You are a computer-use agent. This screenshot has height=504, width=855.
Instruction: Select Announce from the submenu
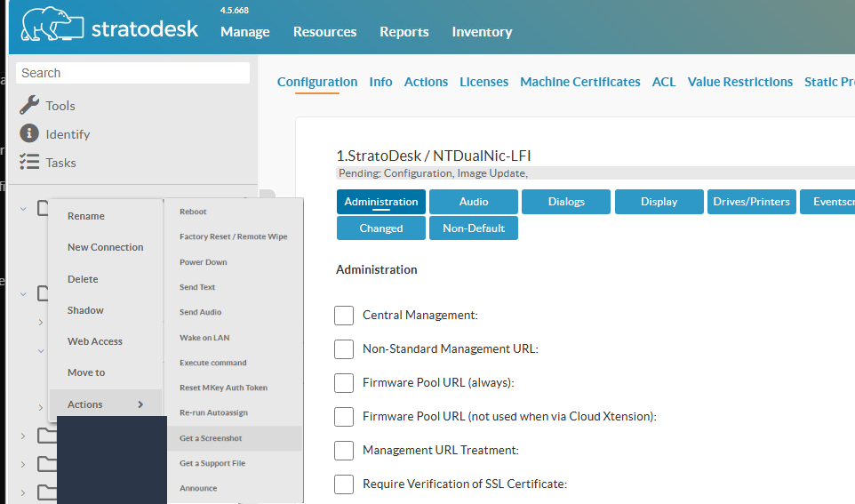198,489
